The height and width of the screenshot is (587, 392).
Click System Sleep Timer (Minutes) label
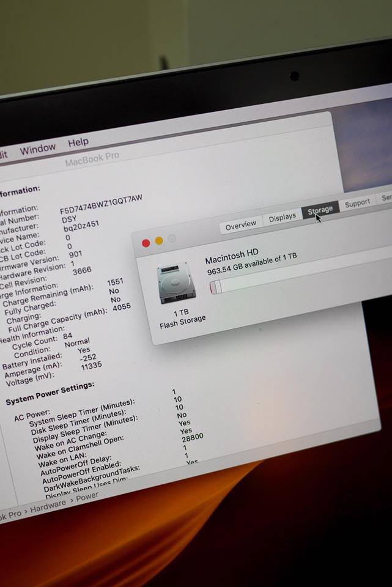[81, 414]
